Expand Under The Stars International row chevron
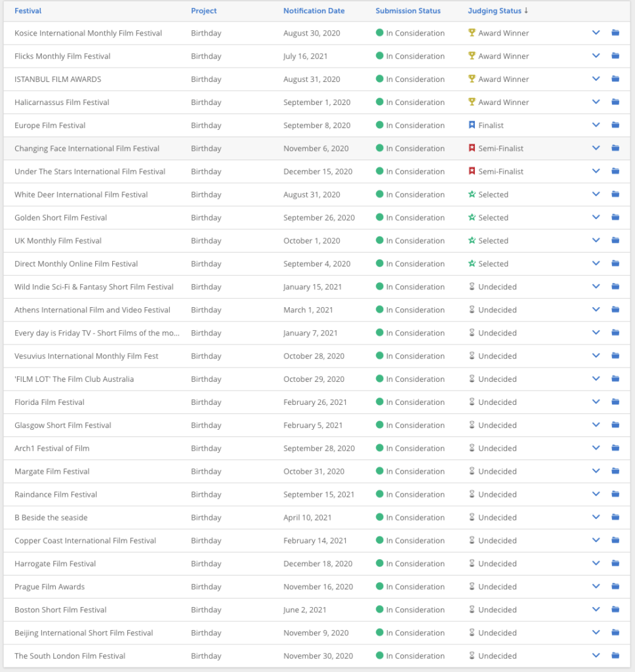 [x=596, y=171]
